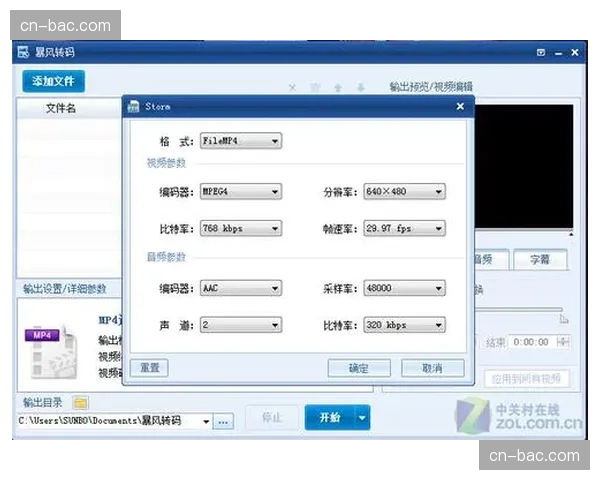Minimize the 暴风转码 window
This screenshot has height=480, width=600.
coord(558,53)
